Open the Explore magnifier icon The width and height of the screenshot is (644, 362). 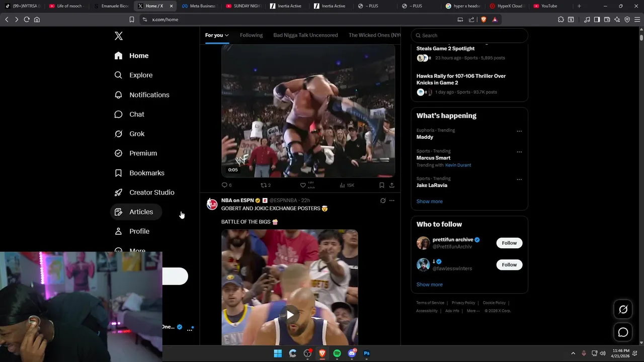(x=118, y=75)
